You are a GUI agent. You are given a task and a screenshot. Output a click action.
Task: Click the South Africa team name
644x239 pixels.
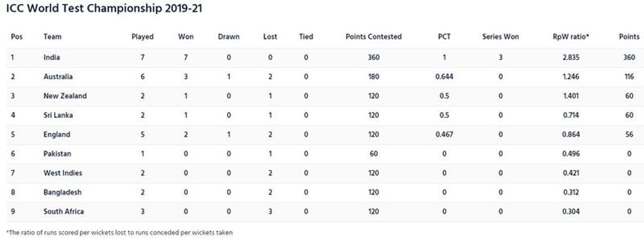(64, 211)
